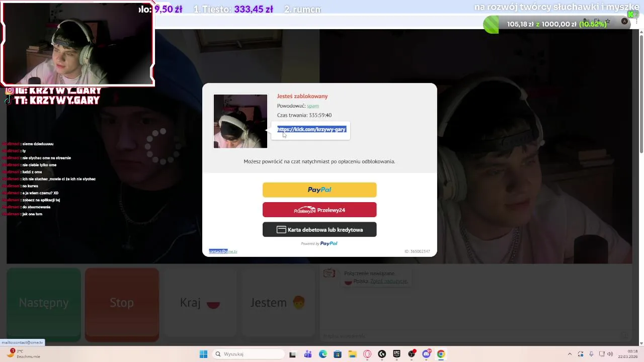Switch to Google Chrome in the taskbar
The image size is (644, 362).
pyautogui.click(x=441, y=354)
